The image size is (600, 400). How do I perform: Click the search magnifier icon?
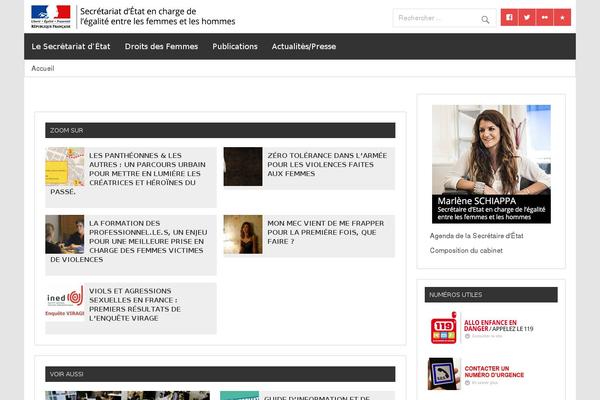tap(485, 19)
